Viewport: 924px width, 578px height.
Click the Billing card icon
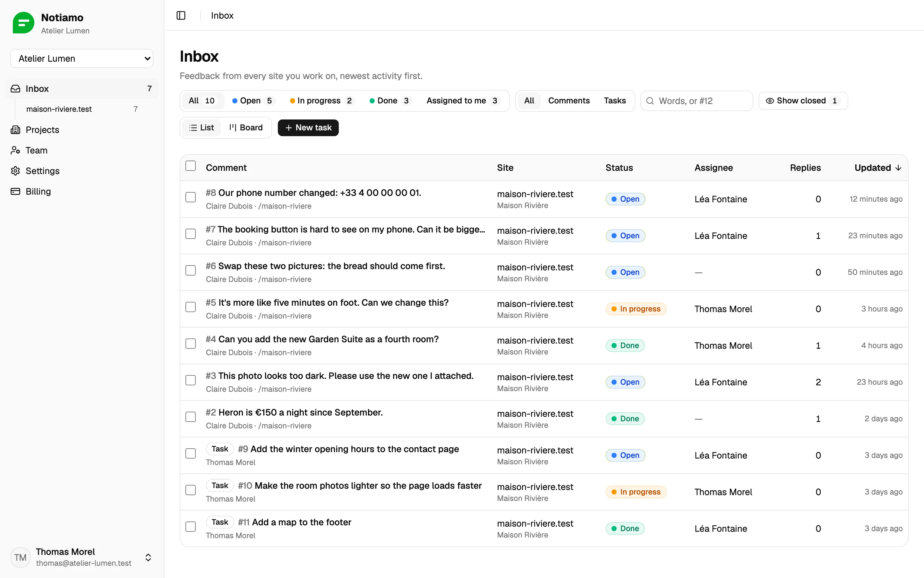point(15,191)
